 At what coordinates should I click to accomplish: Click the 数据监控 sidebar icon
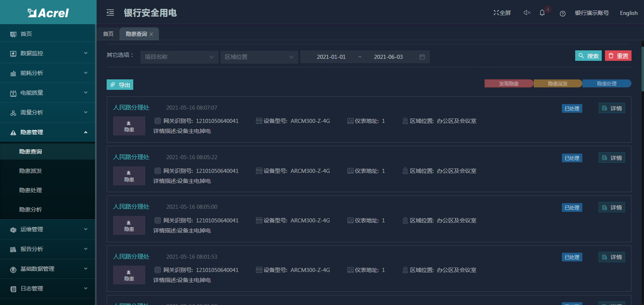tap(13, 54)
